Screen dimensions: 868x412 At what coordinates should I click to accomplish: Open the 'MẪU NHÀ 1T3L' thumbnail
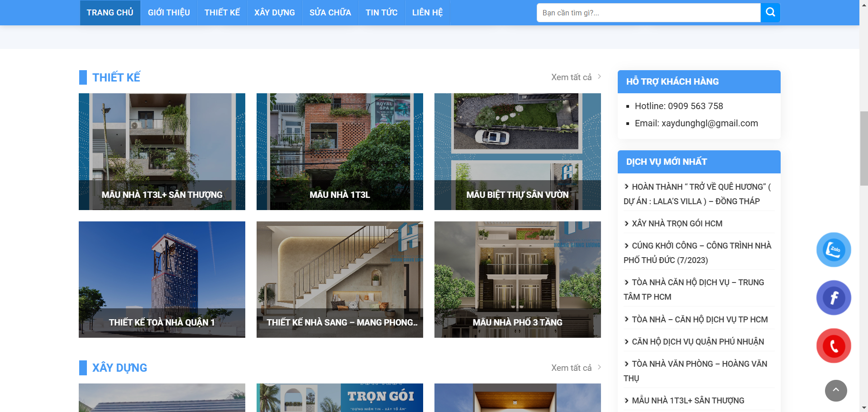click(339, 152)
